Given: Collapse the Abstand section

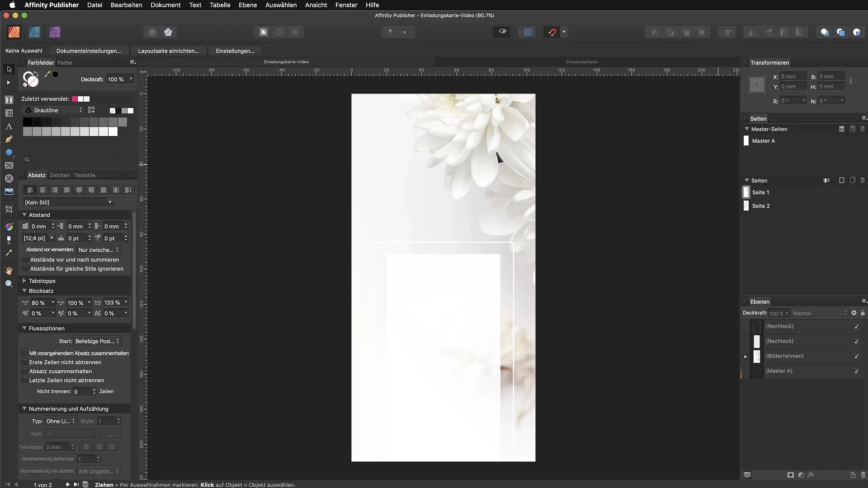Looking at the screenshot, I should point(24,215).
